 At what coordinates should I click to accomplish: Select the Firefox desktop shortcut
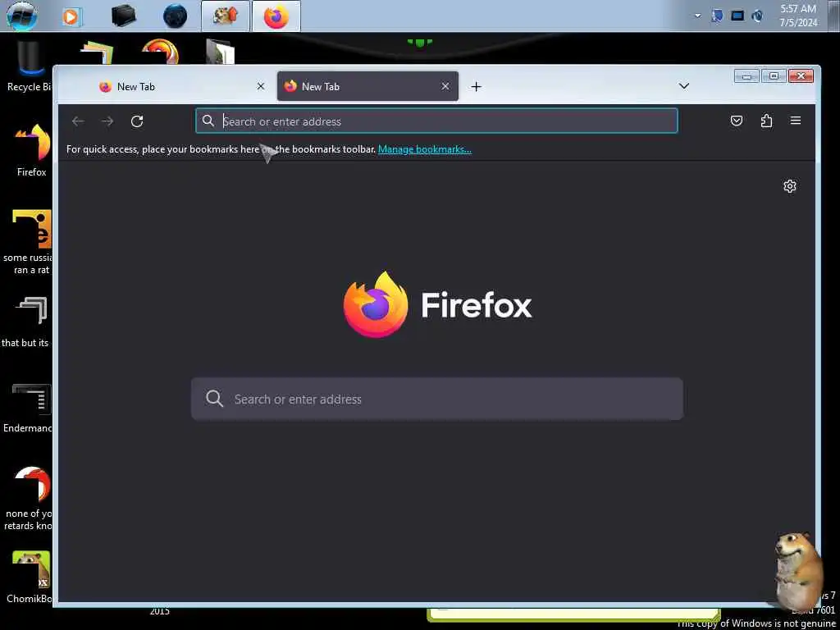pyautogui.click(x=32, y=150)
